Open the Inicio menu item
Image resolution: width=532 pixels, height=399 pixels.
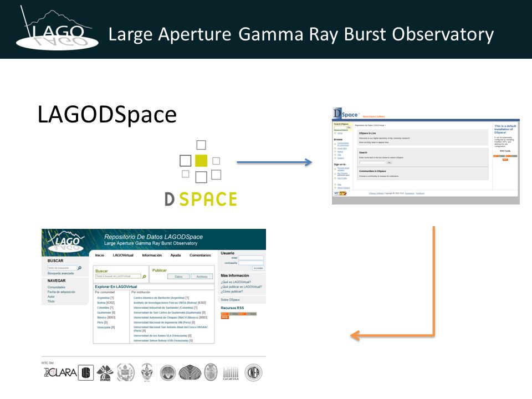99,255
